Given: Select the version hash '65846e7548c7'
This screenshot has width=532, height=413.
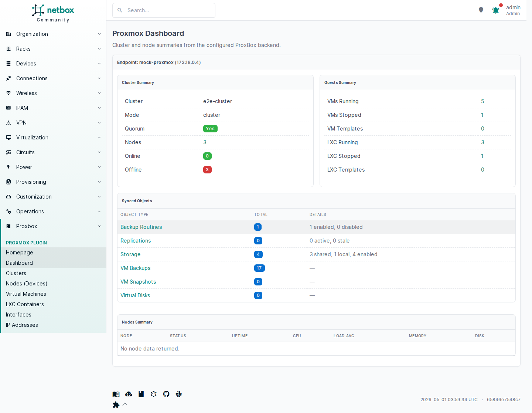Looking at the screenshot, I should [504, 400].
